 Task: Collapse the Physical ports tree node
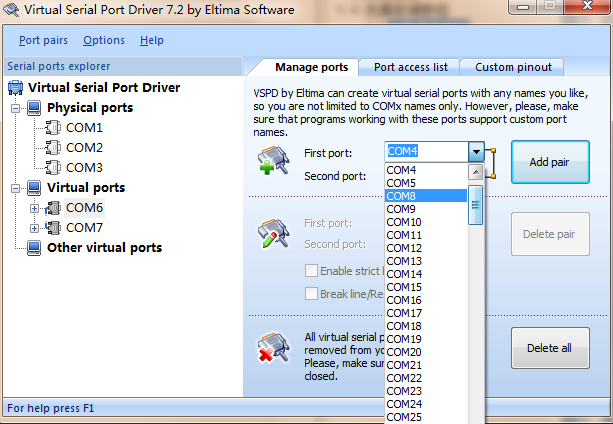pyautogui.click(x=15, y=108)
